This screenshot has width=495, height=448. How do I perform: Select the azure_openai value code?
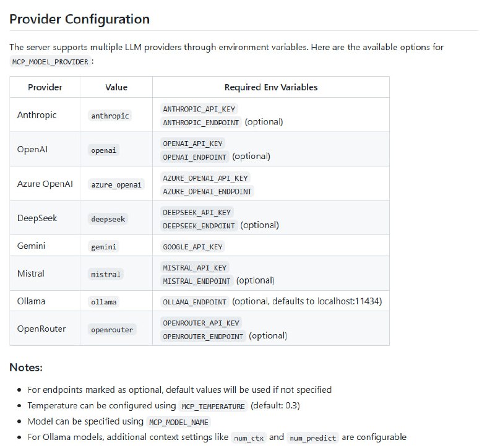(116, 185)
